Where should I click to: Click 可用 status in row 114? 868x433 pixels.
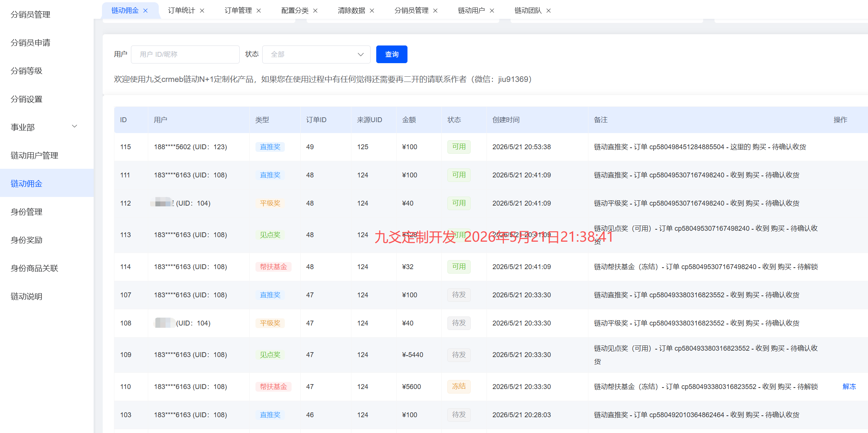459,267
